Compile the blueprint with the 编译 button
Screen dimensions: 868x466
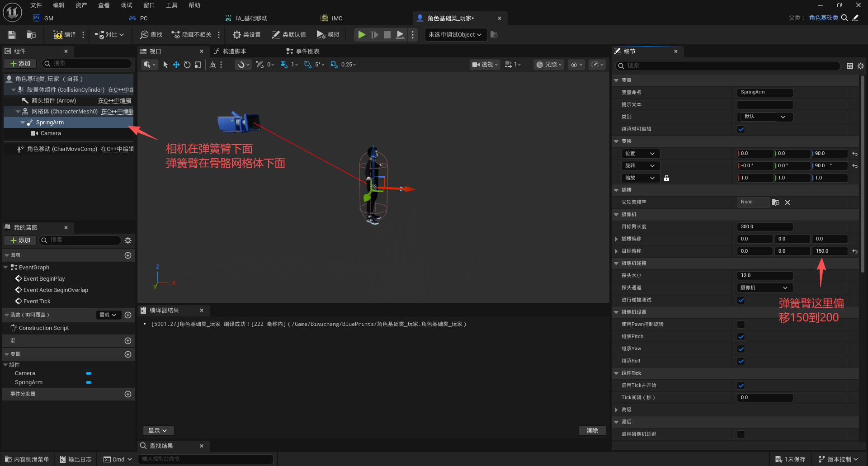[x=64, y=35]
